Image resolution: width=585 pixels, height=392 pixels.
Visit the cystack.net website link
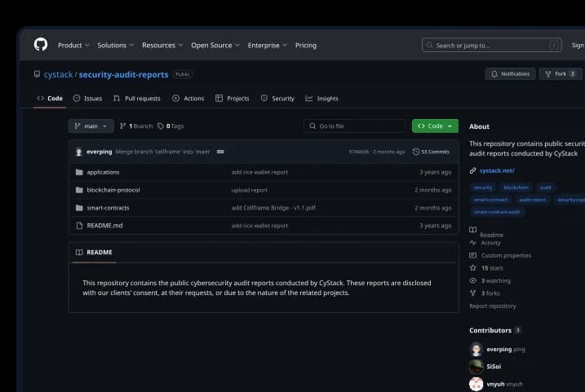click(497, 170)
